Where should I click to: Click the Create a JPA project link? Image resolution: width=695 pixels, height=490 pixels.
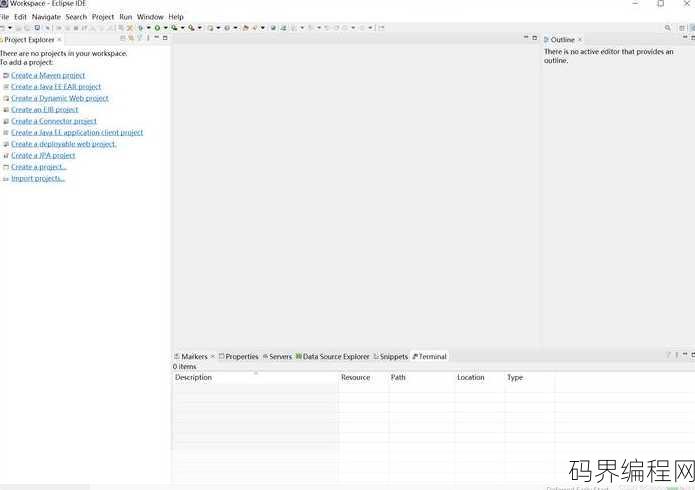43,156
